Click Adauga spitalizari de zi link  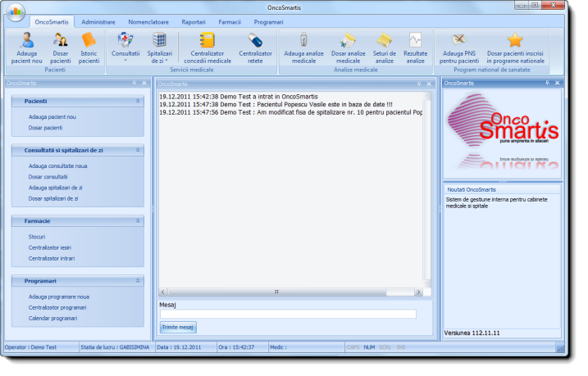point(56,188)
